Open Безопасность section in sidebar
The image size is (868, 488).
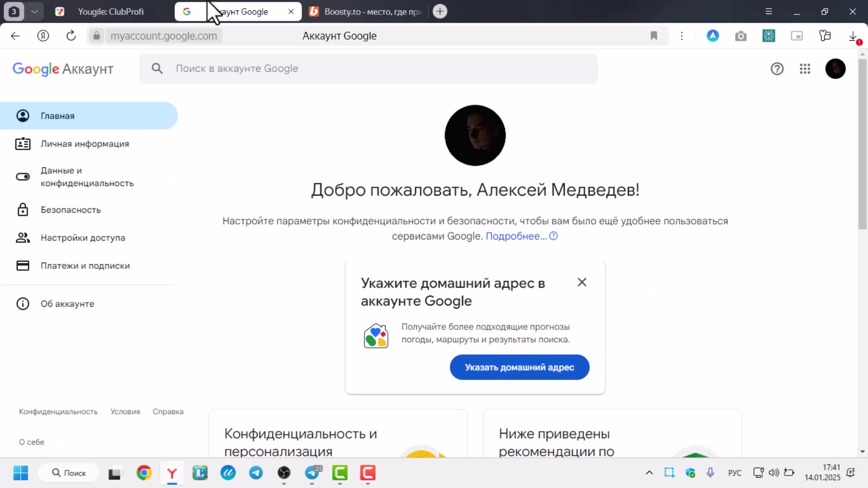[71, 210]
